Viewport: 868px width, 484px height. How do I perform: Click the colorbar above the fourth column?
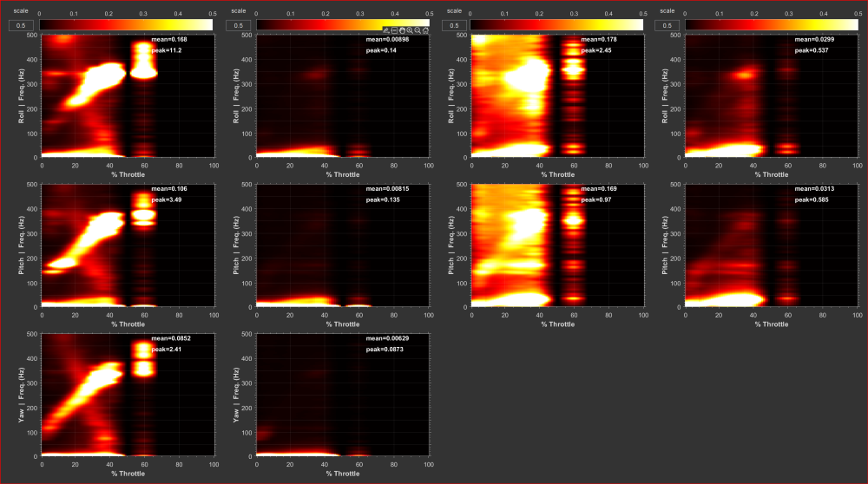coord(771,25)
